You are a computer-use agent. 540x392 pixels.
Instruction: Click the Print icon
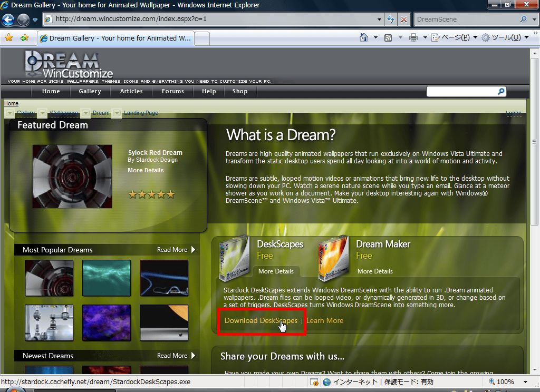(x=413, y=37)
